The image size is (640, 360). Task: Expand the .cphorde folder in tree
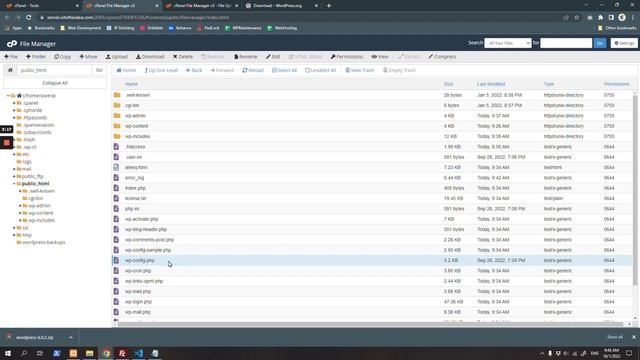[14, 110]
